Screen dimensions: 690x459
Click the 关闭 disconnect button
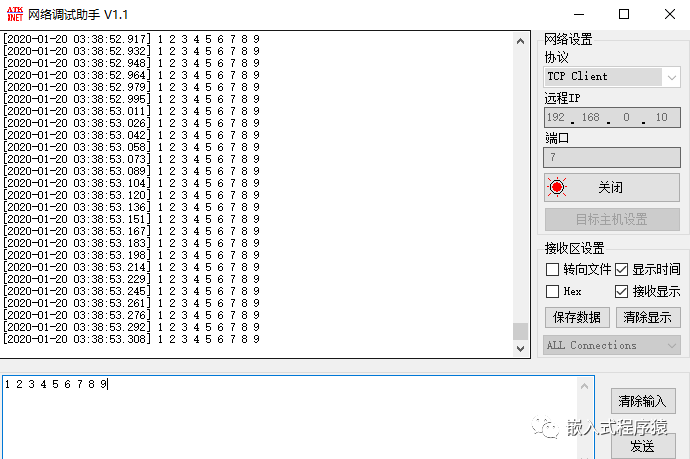612,187
